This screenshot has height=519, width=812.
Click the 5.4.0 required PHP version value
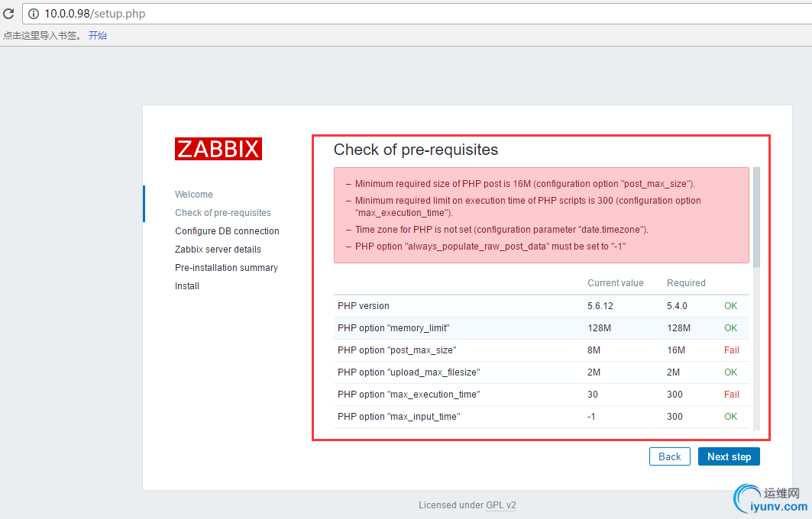pos(677,306)
